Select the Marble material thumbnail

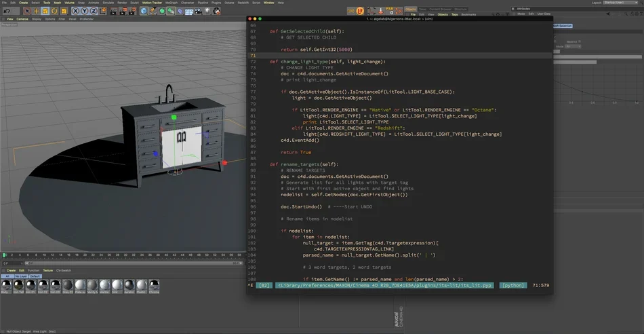click(104, 286)
